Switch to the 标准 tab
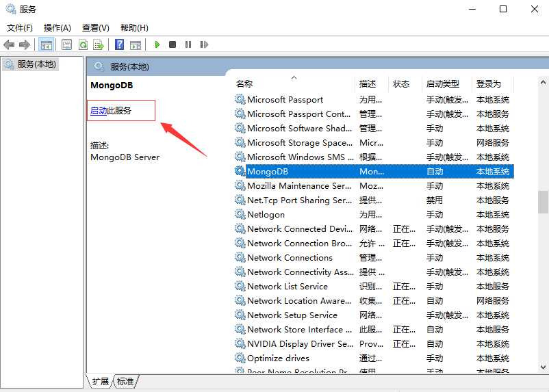This screenshot has height=392, width=549. tap(125, 381)
